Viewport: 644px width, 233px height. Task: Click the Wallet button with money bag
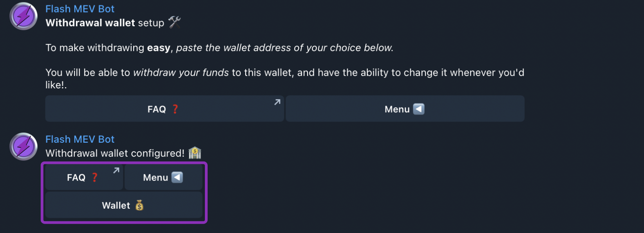point(123,205)
